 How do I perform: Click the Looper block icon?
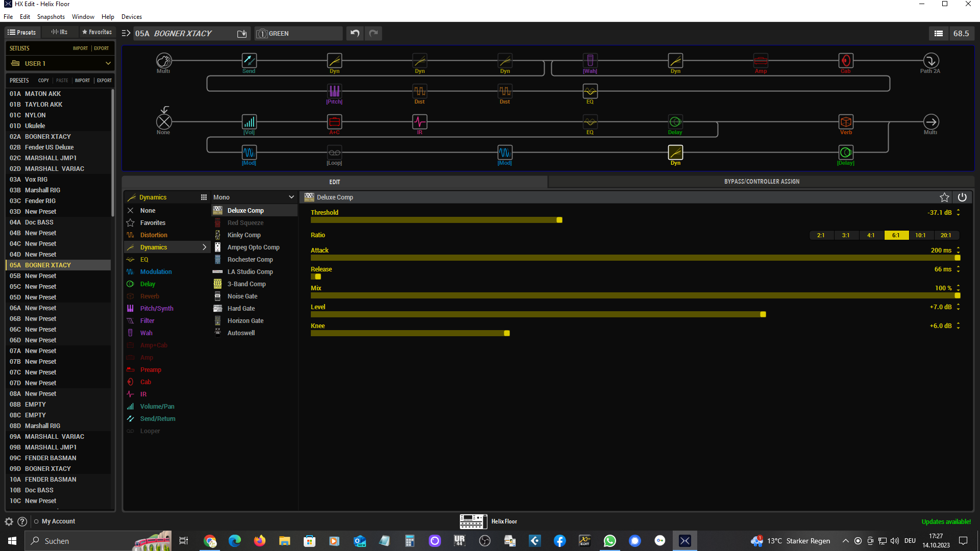tap(334, 153)
